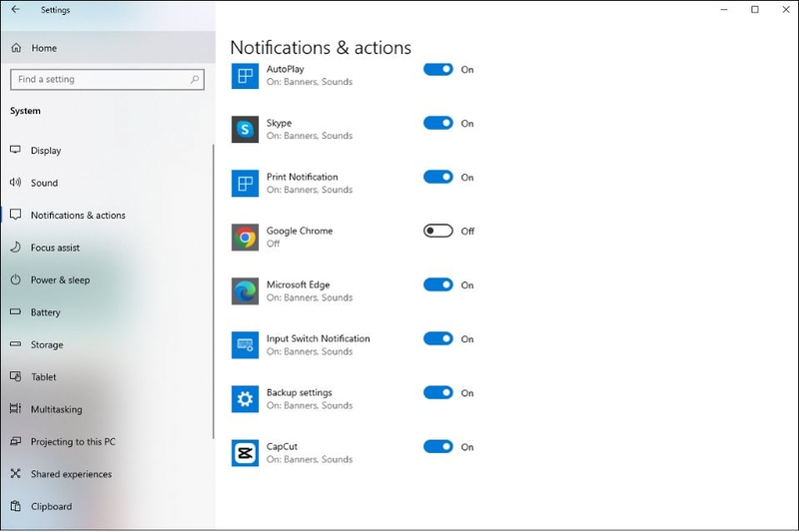Click 'On: Banners, Sounds' under Input Switch Notification
Viewport: 799px width, 532px height.
[310, 351]
